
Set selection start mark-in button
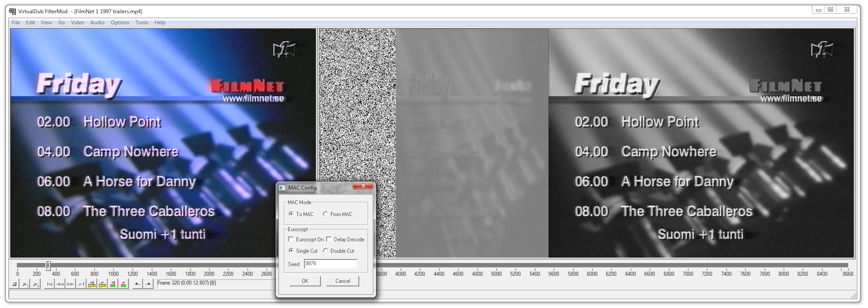click(137, 284)
